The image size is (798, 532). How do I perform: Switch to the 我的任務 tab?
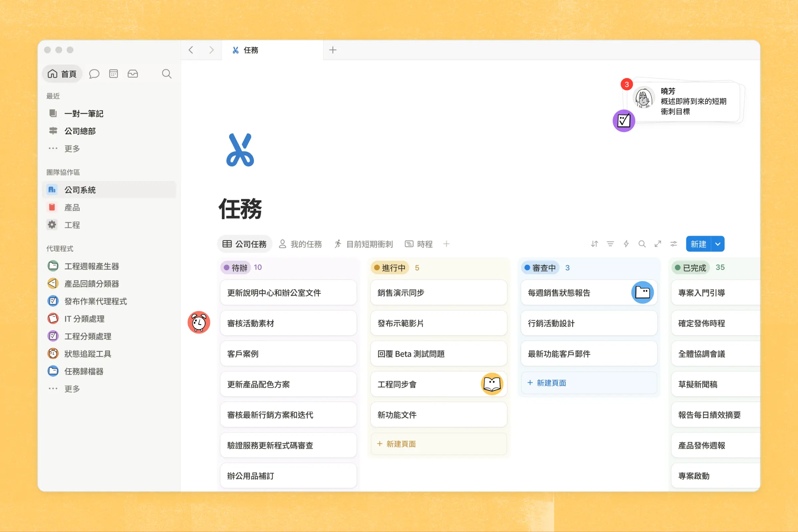300,244
